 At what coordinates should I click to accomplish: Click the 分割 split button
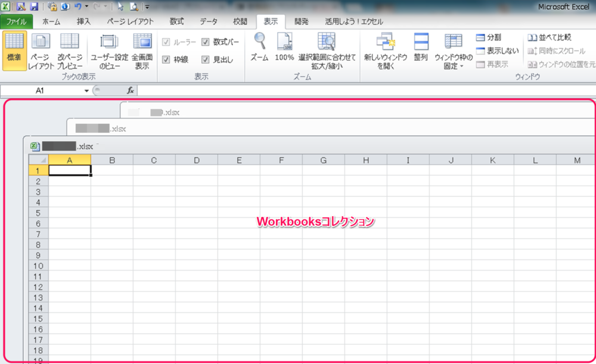pos(489,38)
